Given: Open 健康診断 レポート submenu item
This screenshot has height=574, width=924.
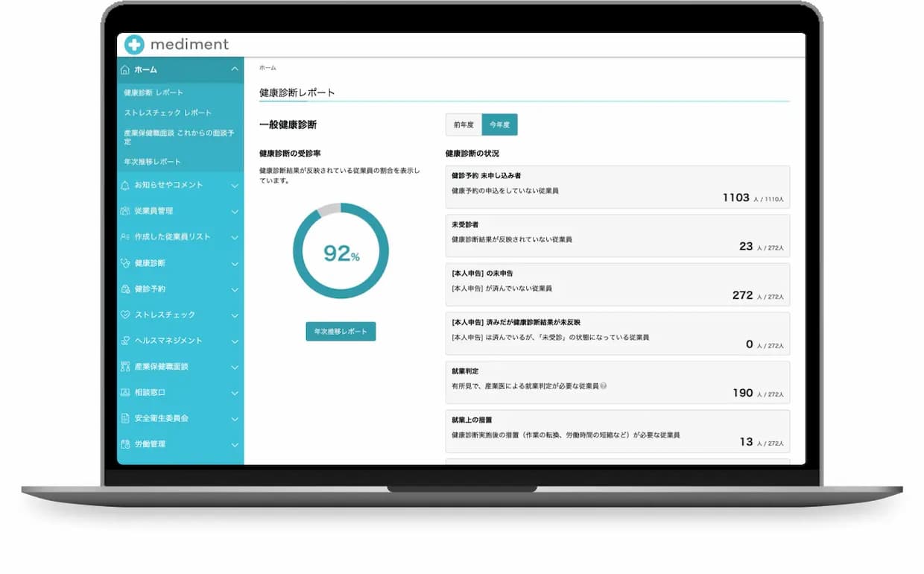Looking at the screenshot, I should (154, 92).
